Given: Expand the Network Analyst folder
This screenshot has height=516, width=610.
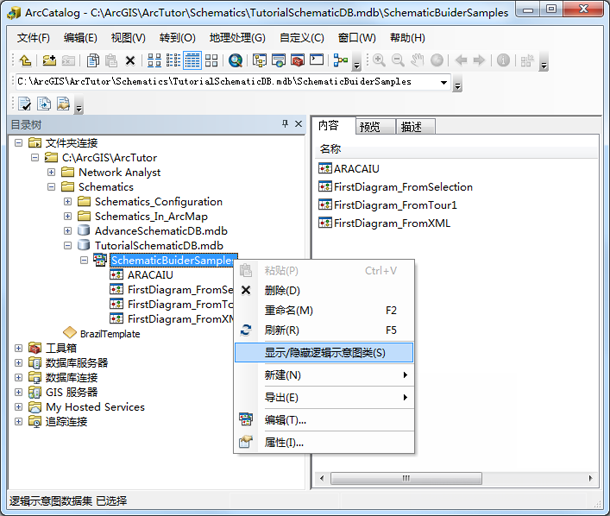Looking at the screenshot, I should click(51, 172).
